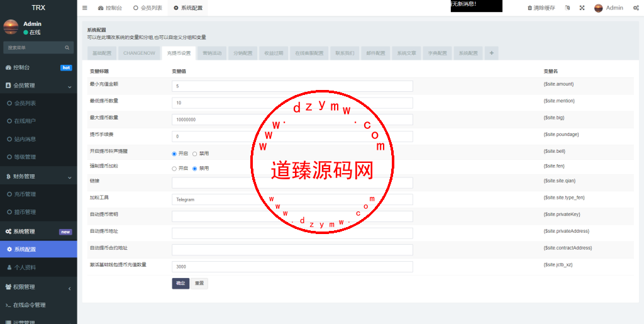Open 等级管理 in the sidebar
This screenshot has height=324, width=644.
click(38, 157)
